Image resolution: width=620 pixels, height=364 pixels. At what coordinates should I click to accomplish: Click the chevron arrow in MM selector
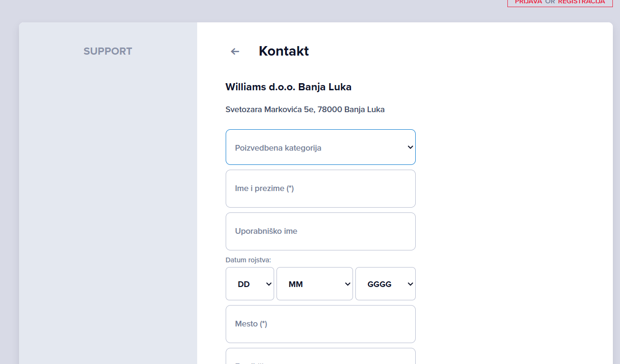(347, 284)
